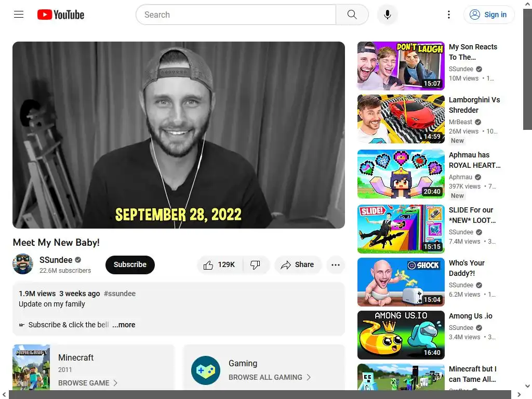Open the Gaming category icon

coord(206,370)
